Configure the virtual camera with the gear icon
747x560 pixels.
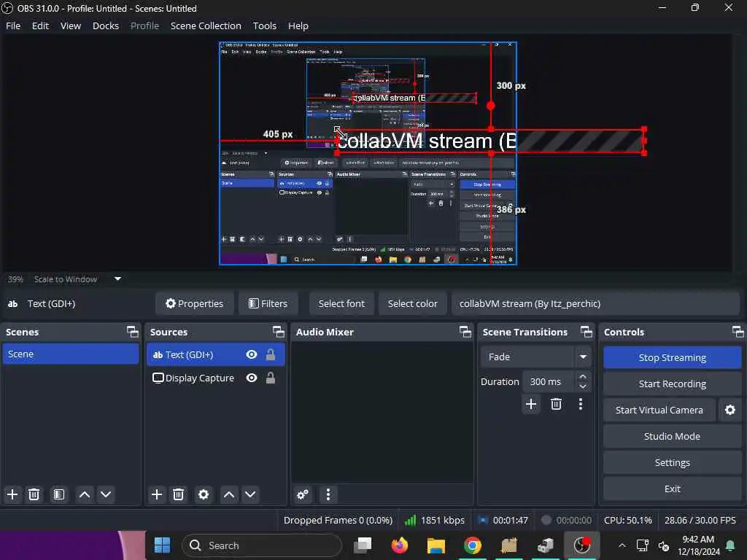click(x=729, y=410)
